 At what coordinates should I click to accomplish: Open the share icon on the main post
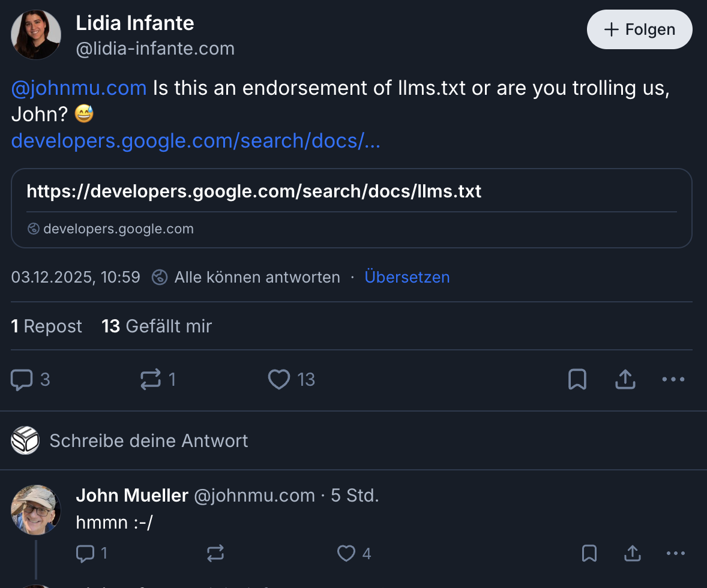(625, 379)
